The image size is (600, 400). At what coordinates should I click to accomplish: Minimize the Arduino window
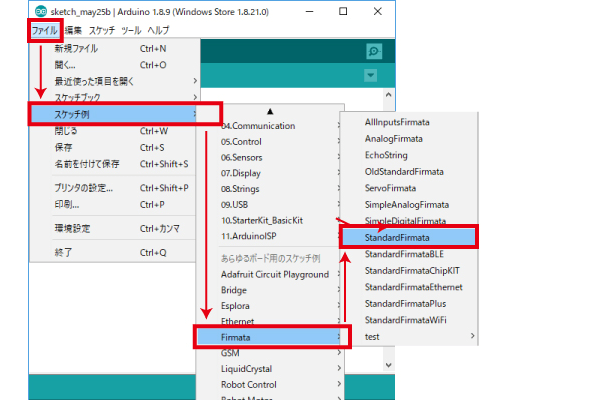310,11
